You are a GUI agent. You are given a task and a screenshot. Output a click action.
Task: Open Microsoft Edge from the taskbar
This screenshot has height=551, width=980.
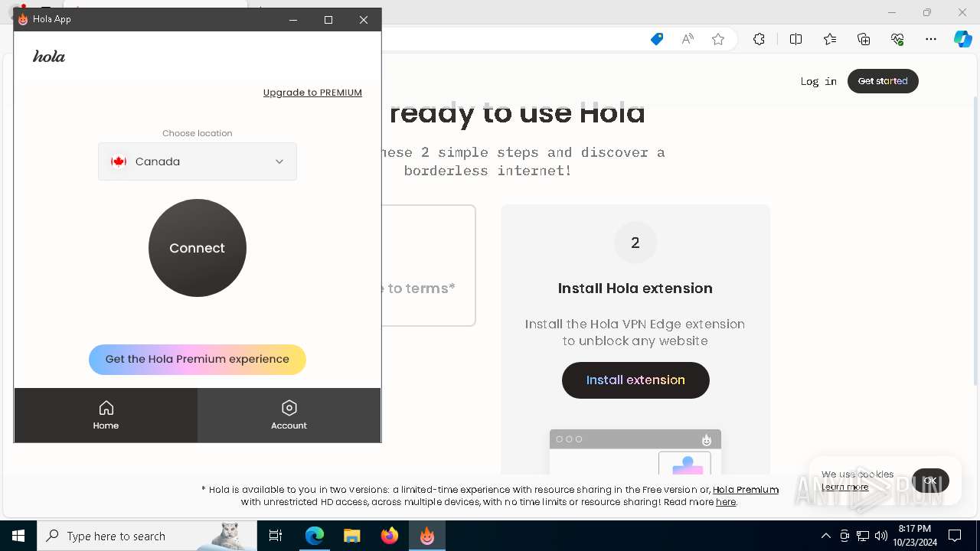pyautogui.click(x=315, y=536)
